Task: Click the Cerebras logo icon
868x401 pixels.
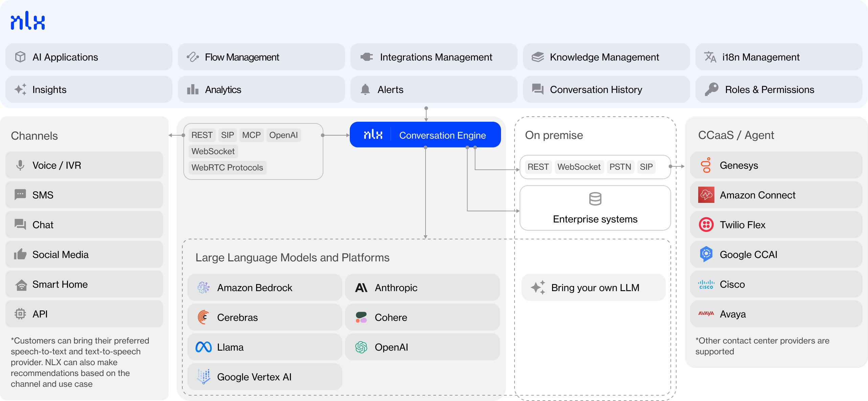Action: (x=204, y=317)
